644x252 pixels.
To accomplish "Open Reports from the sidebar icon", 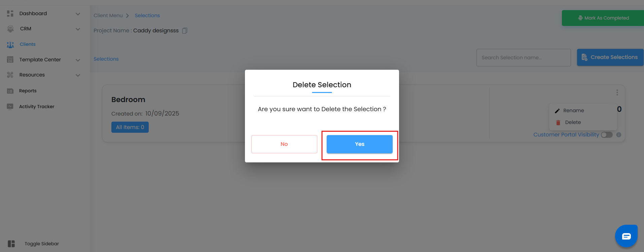I will [x=10, y=91].
